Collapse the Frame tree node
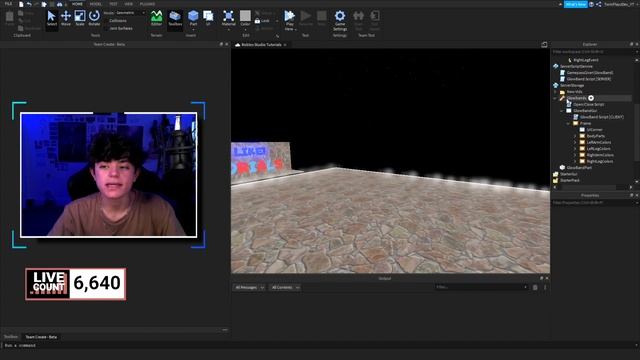The width and height of the screenshot is (640, 360). point(569,123)
